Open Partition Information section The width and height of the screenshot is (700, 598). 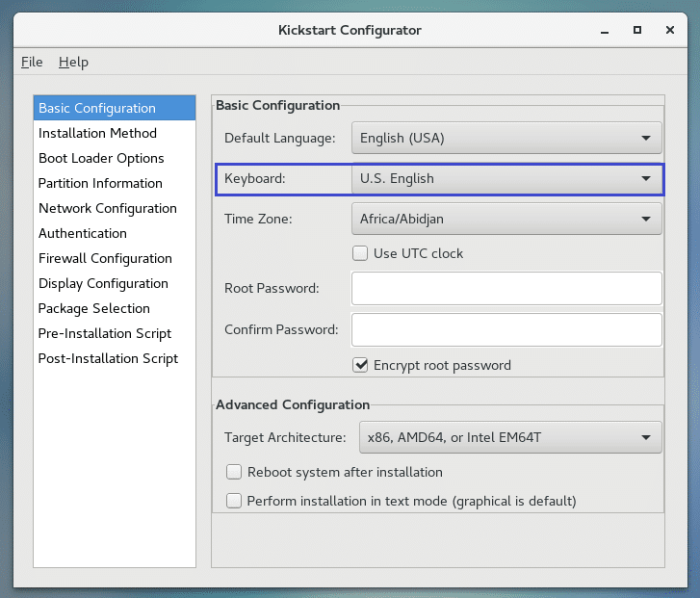(100, 183)
